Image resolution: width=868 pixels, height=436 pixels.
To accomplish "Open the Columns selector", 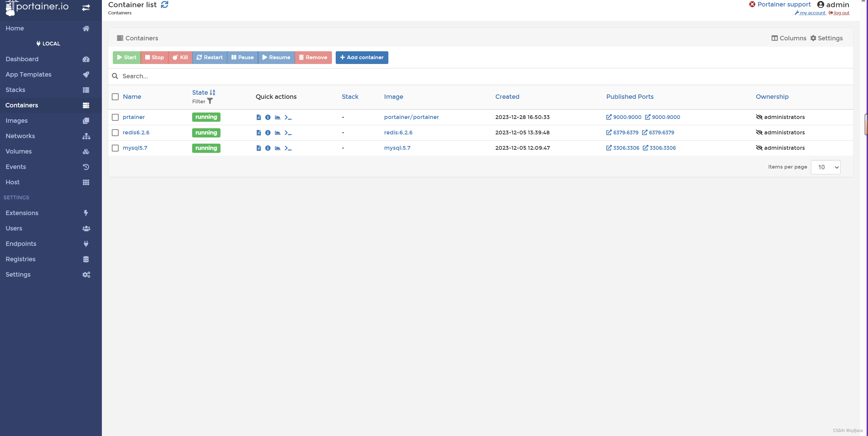I will pyautogui.click(x=789, y=38).
